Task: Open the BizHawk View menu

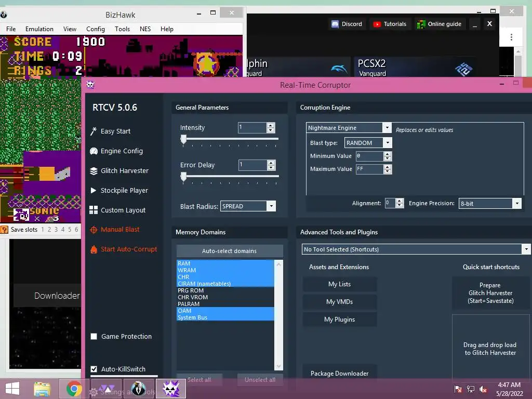Action: tap(70, 29)
